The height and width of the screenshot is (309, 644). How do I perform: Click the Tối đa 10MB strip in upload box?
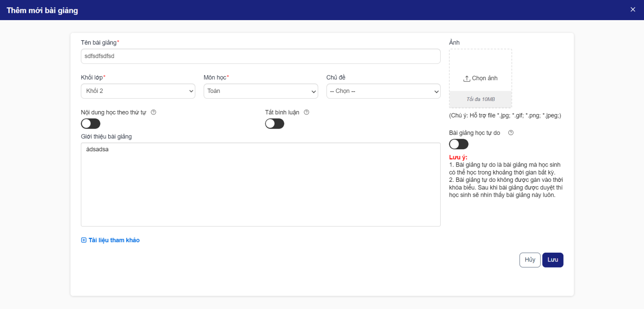[481, 99]
